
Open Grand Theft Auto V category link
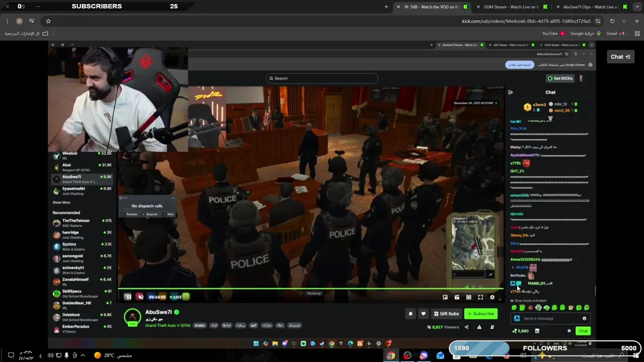click(168, 325)
